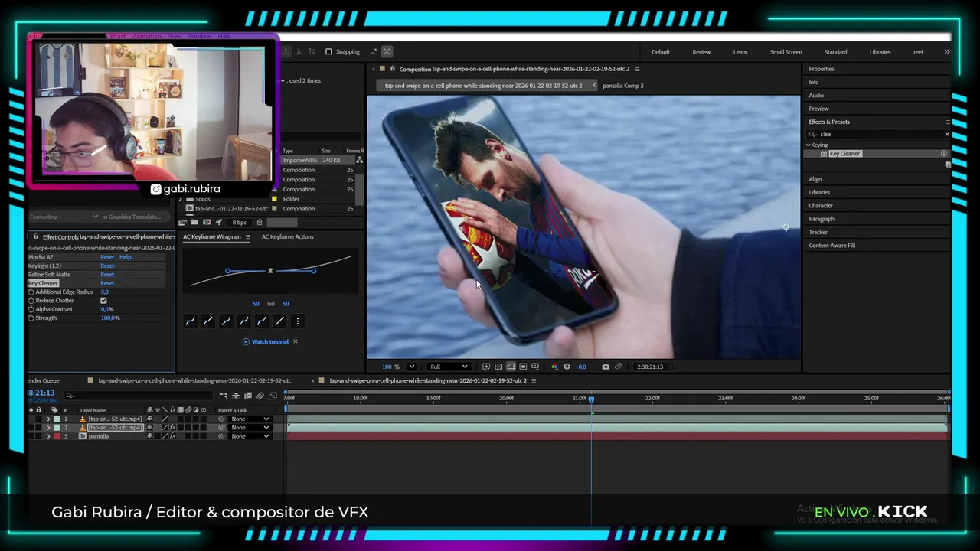The height and width of the screenshot is (551, 980).
Task: Expand pantalla layer properties
Action: click(x=48, y=436)
